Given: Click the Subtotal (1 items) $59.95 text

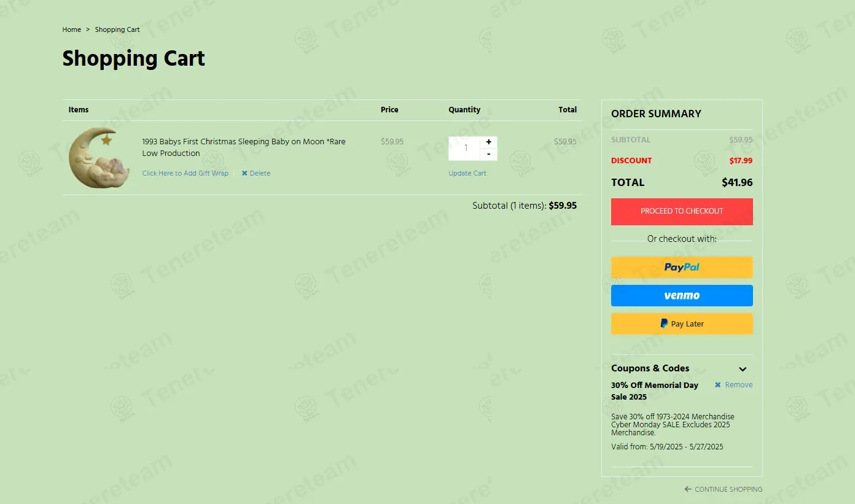Looking at the screenshot, I should 525,206.
